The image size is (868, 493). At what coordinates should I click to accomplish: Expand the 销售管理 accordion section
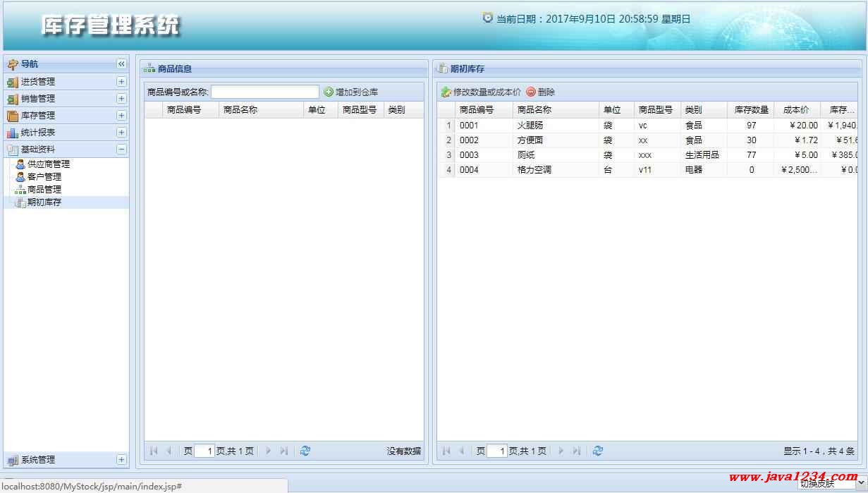tap(121, 99)
